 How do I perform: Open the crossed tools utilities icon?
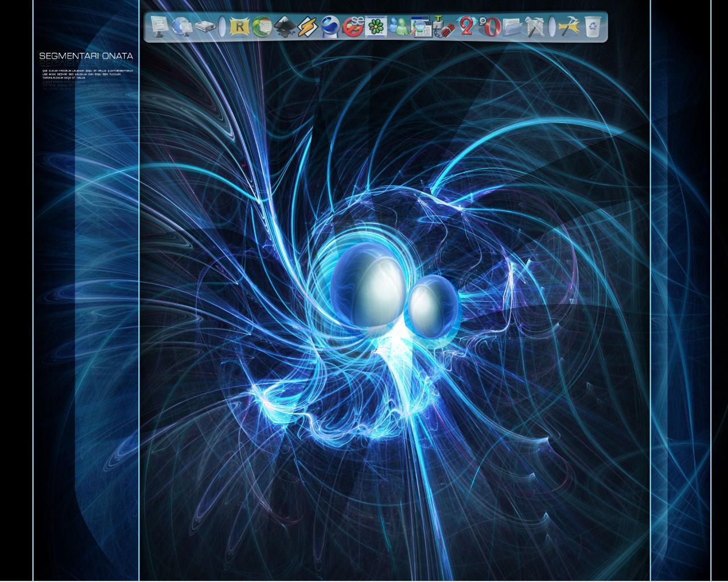(x=534, y=27)
